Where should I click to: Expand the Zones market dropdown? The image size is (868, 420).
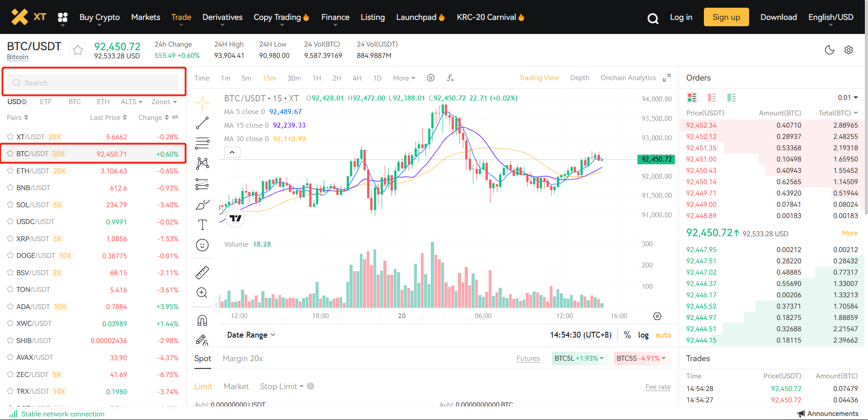[164, 101]
